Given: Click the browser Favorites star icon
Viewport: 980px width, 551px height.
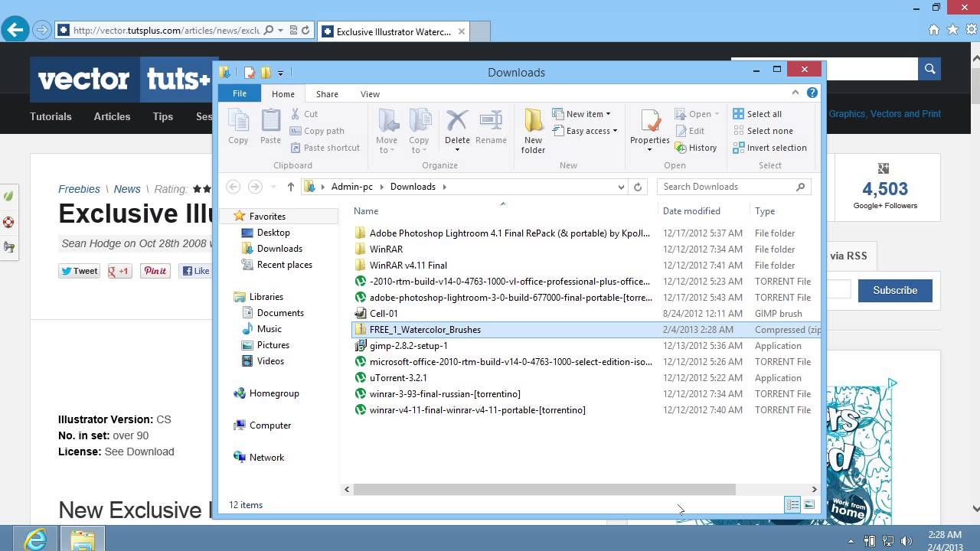Looking at the screenshot, I should click(x=952, y=30).
